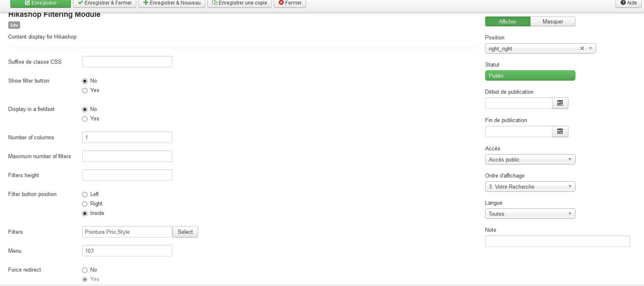Click Enregistrer & Nouveau button
The width and height of the screenshot is (644, 286).
(172, 3)
